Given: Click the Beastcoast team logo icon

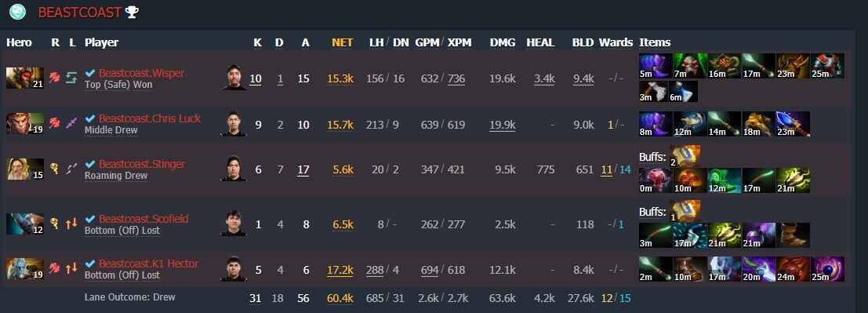Looking at the screenshot, I should 18,12.
